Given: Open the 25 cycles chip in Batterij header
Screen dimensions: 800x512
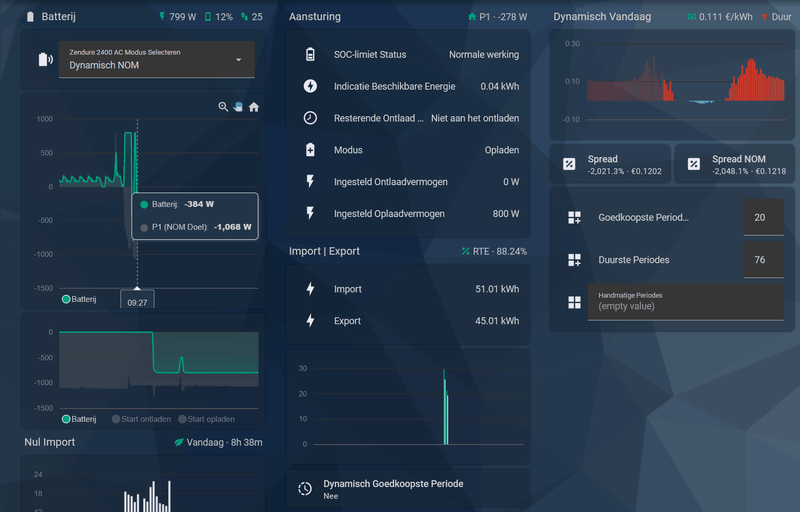Looking at the screenshot, I should (x=252, y=17).
